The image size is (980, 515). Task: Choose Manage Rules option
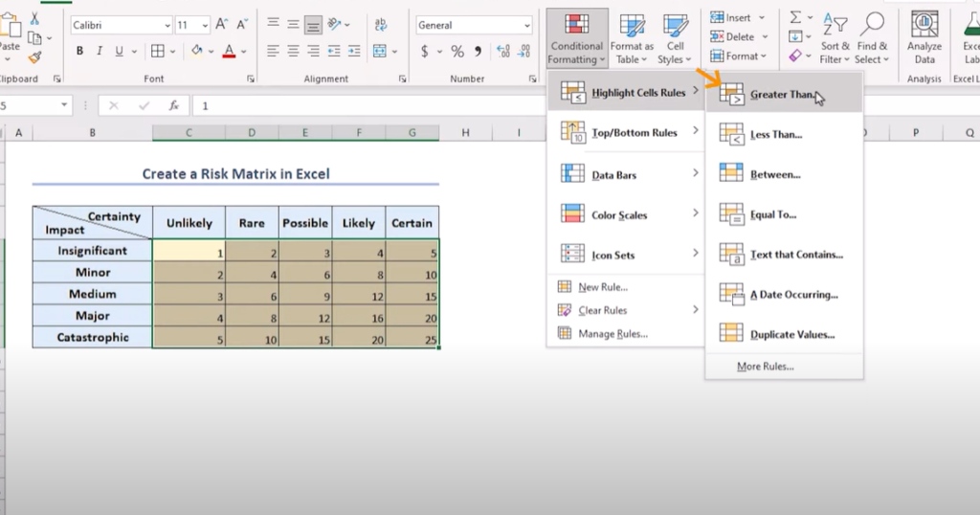[626, 334]
